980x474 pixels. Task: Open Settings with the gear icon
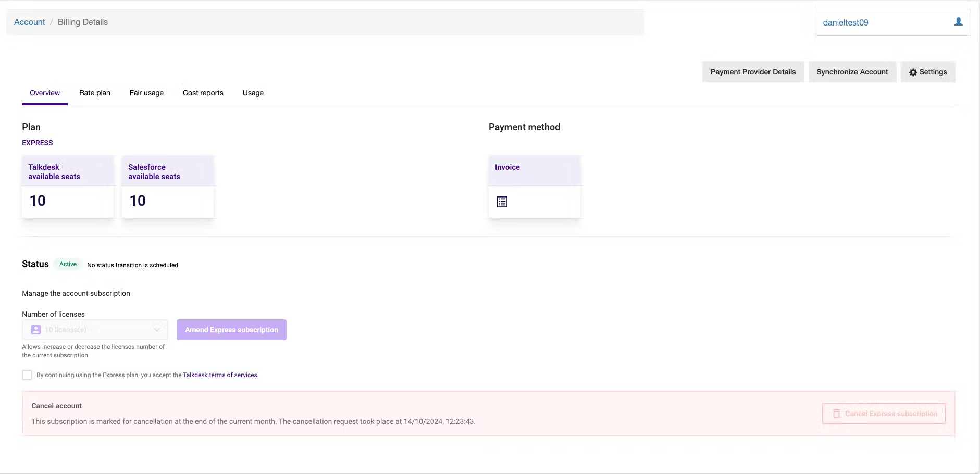coord(928,72)
